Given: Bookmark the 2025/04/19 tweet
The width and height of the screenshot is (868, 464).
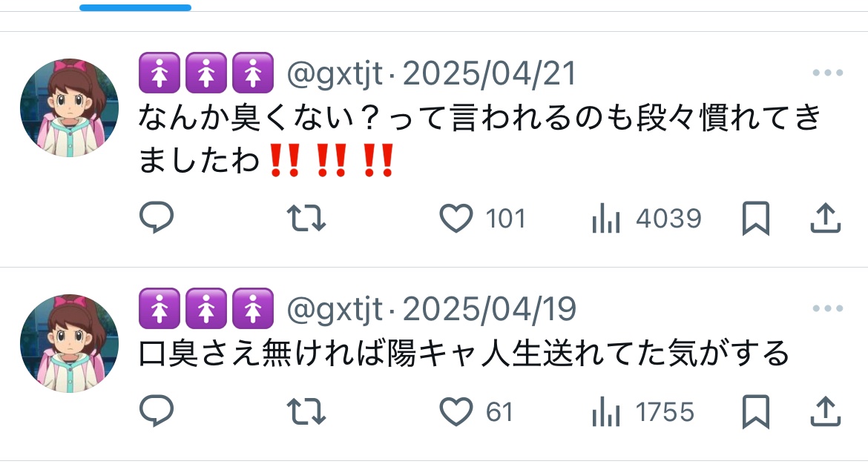Looking at the screenshot, I should tap(756, 411).
